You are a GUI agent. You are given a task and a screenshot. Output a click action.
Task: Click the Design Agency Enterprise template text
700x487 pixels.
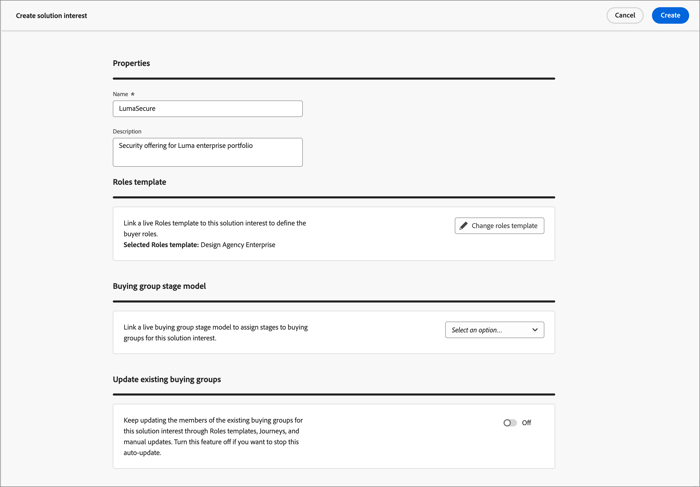click(x=238, y=245)
